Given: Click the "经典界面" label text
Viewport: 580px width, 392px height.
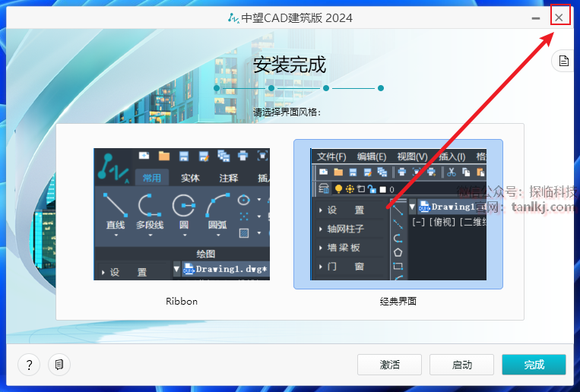Looking at the screenshot, I should [398, 302].
